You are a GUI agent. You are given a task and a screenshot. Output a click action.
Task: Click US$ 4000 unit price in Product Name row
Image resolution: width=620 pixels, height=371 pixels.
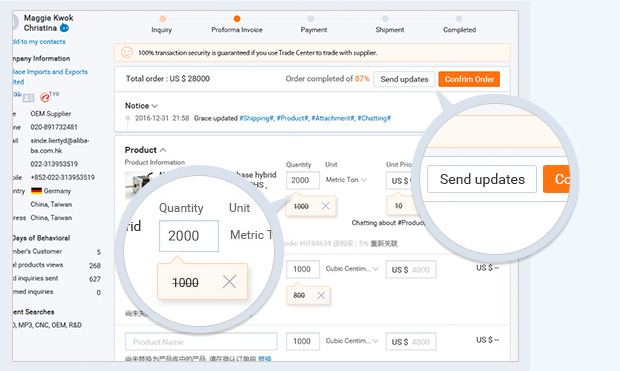pos(411,342)
